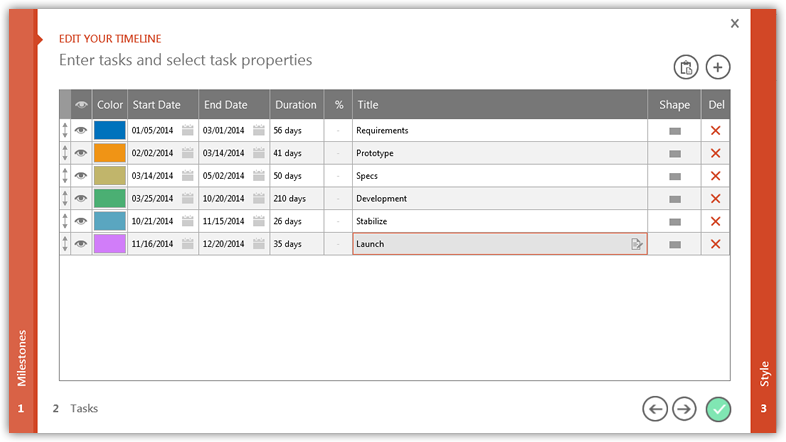
Task: Open calendar picker for Specs end date
Action: [259, 176]
